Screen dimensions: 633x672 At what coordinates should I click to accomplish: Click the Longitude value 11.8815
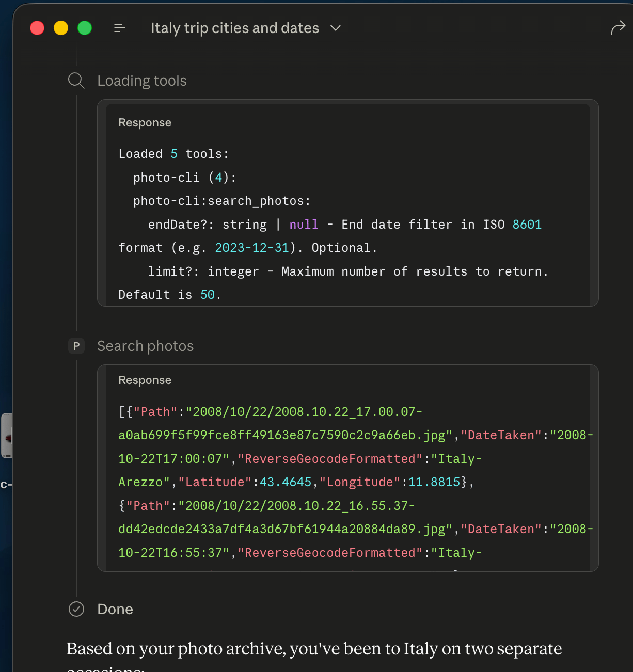point(434,482)
